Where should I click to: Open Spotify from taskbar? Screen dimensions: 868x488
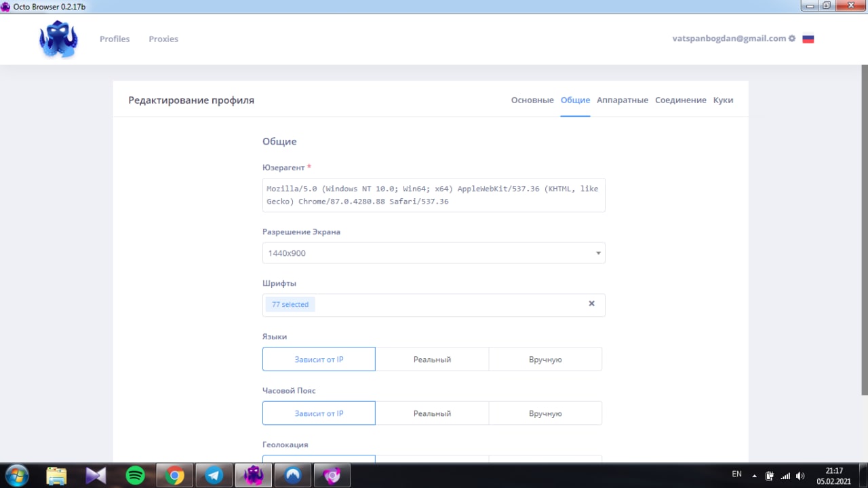coord(136,475)
